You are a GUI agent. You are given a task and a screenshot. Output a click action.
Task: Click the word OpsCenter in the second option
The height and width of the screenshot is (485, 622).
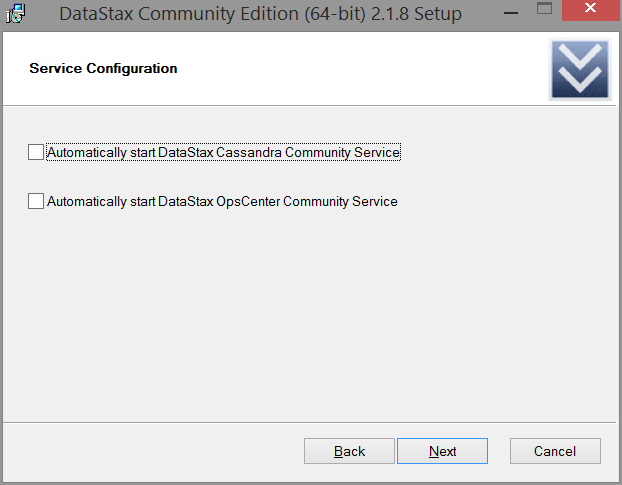coord(248,201)
